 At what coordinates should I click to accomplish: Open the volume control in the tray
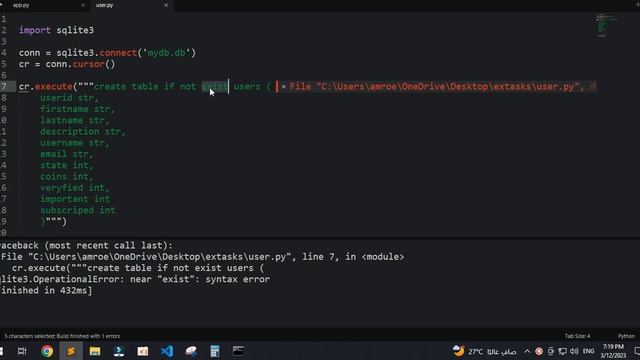574,351
